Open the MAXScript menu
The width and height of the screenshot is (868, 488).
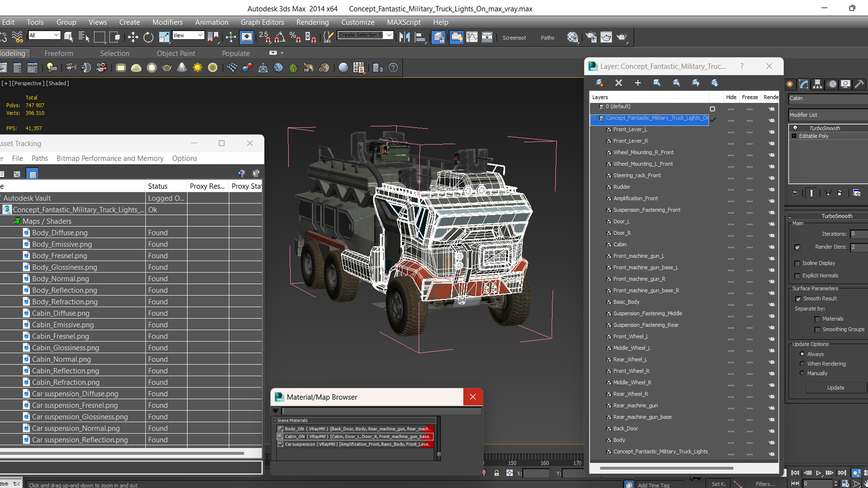click(404, 22)
